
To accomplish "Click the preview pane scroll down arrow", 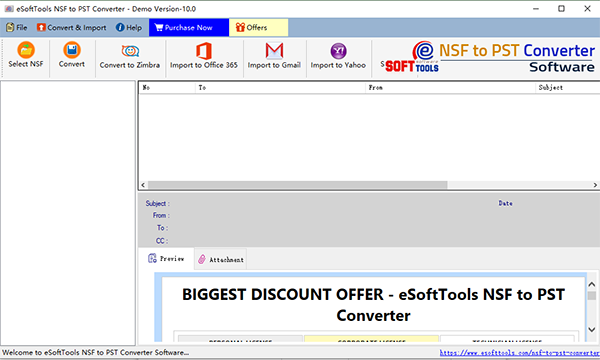I will 592,329.
